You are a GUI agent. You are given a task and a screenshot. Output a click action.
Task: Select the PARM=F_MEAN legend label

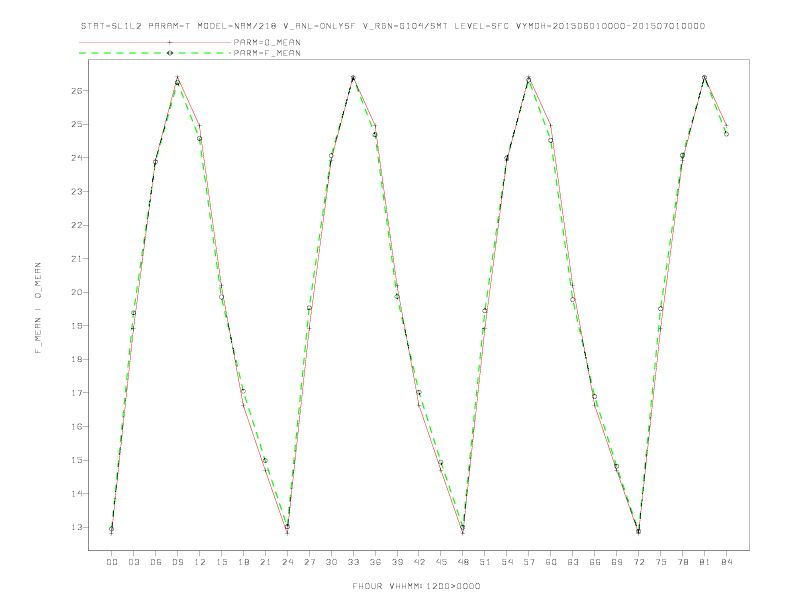(267, 53)
